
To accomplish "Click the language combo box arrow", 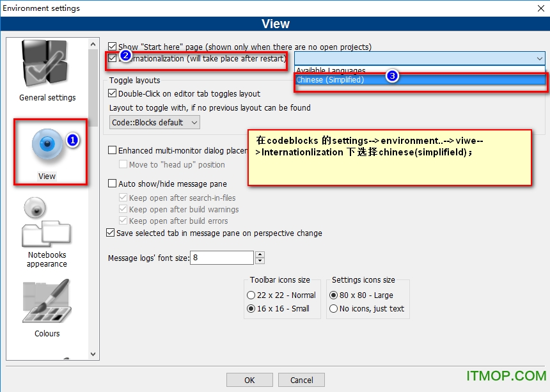I will click(x=540, y=58).
